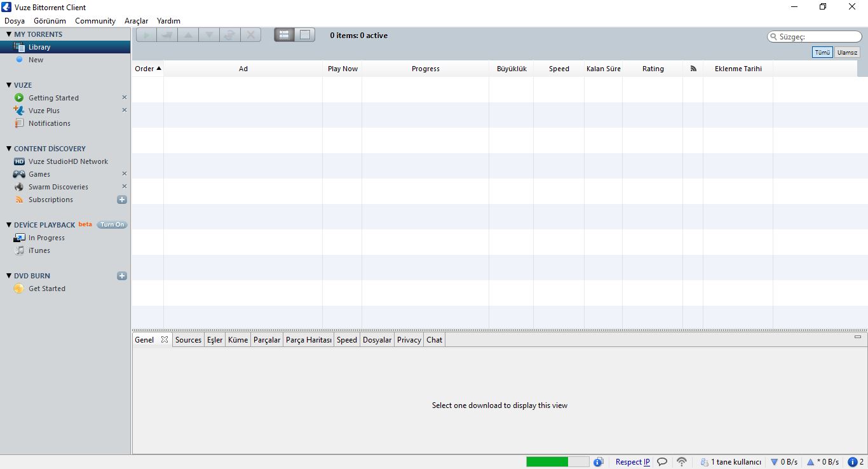Image resolution: width=868 pixels, height=469 pixels.
Task: Click the DVD Burn Get Started disc icon
Action: coord(19,289)
